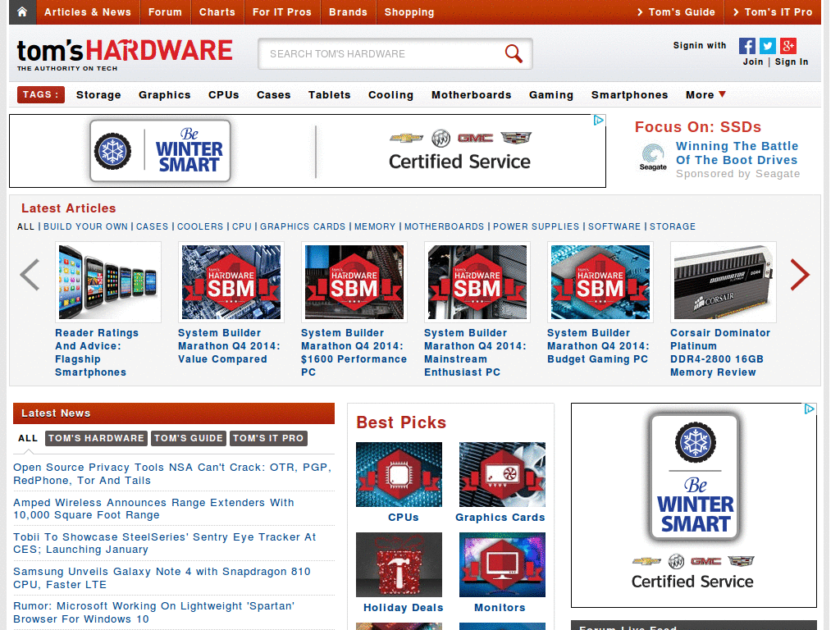
Task: Click the Join link
Action: pos(753,62)
